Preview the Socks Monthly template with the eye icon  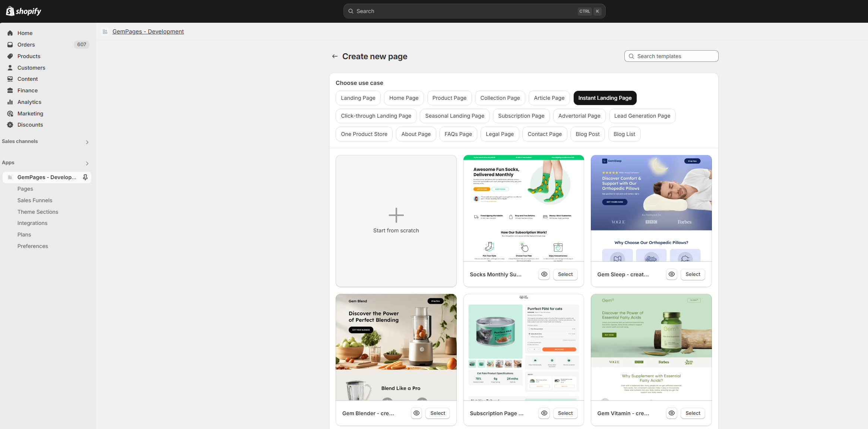pyautogui.click(x=544, y=274)
